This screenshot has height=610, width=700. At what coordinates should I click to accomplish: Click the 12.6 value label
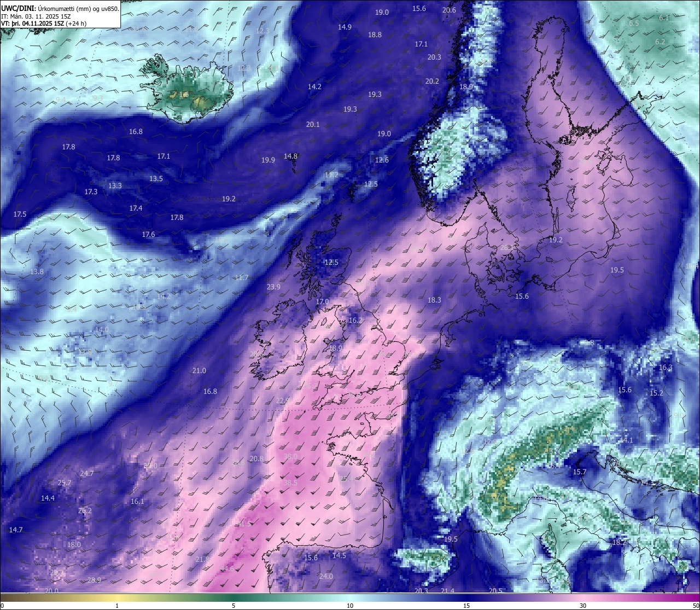[x=382, y=160]
